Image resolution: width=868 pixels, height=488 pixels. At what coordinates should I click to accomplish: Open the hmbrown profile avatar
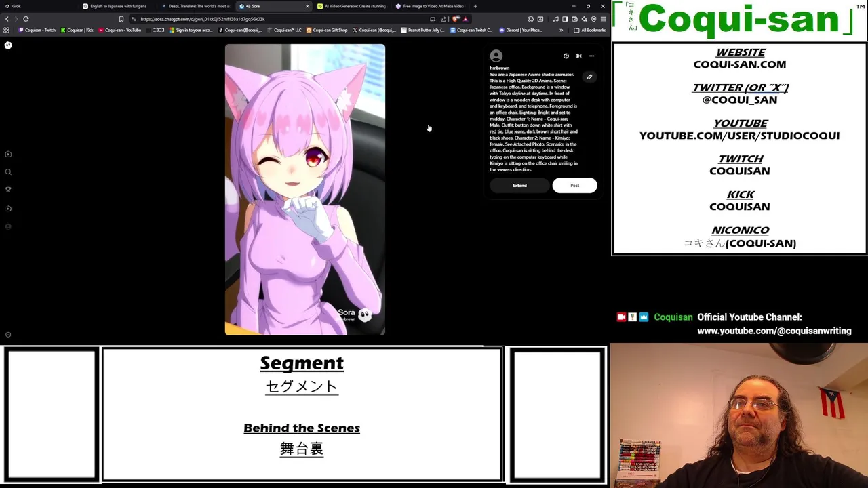click(496, 56)
